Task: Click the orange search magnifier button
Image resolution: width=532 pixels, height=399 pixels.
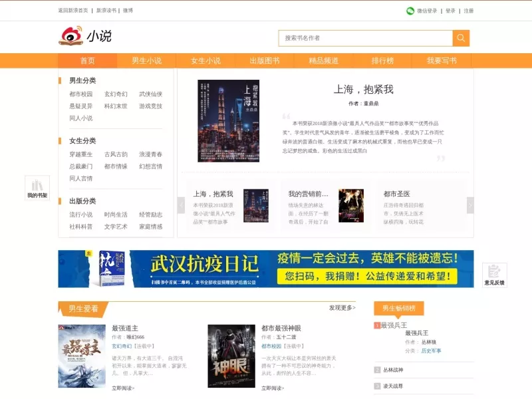Action: tap(461, 38)
